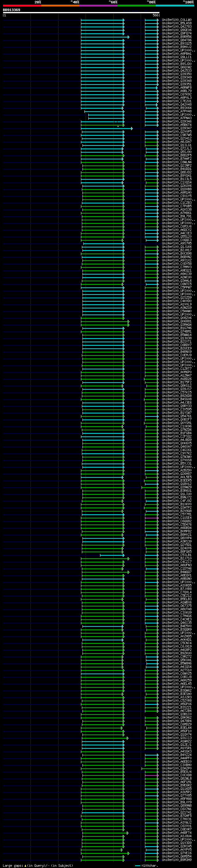Select the BB913369 query label
The width and height of the screenshot is (197, 868).
(11, 10)
